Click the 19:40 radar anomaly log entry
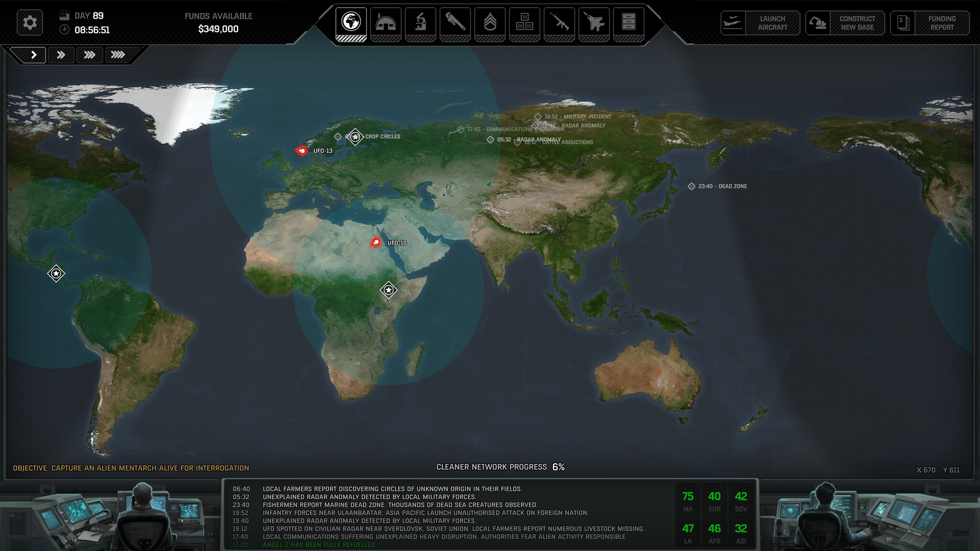This screenshot has width=980, height=551. (355, 521)
